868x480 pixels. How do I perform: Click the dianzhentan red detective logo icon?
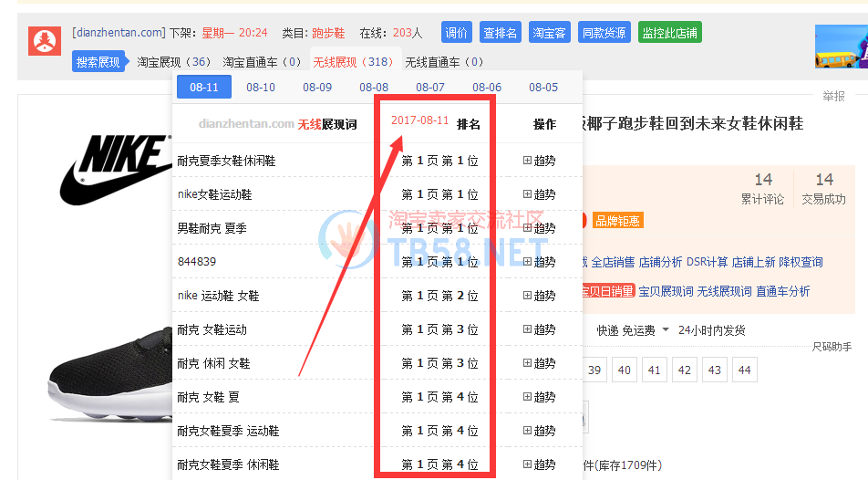[45, 40]
